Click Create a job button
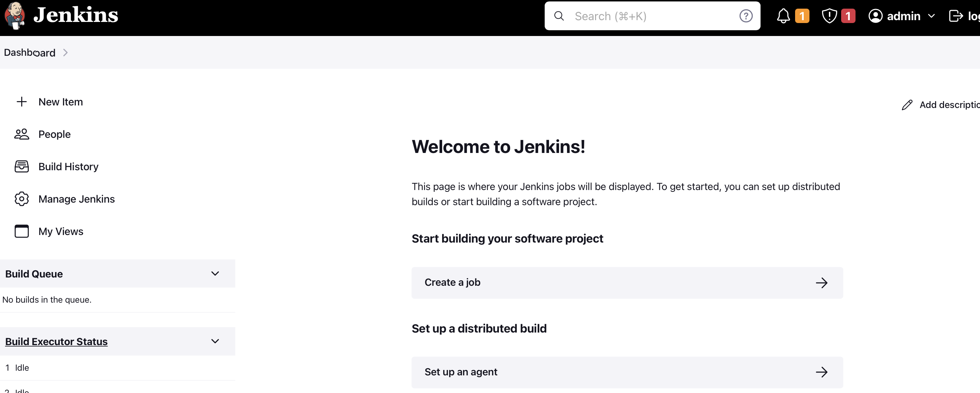Image resolution: width=980 pixels, height=393 pixels. [627, 282]
